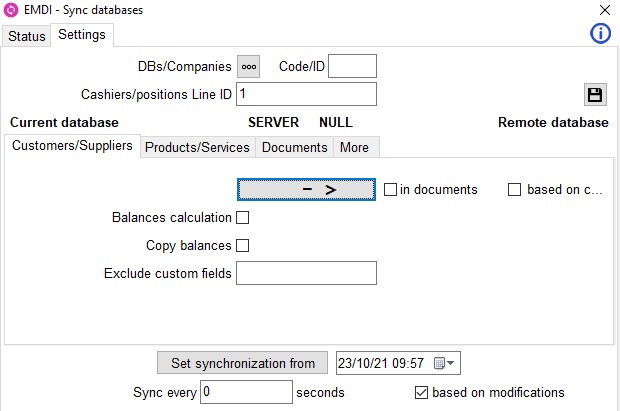Click the Sync every seconds field
Viewport: 620px width, 411px height.
(x=246, y=392)
